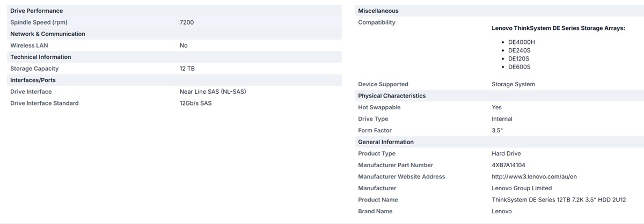The height and width of the screenshot is (224, 644).
Task: Click the 'Manufacturer Website Address' label
Action: coord(401,176)
